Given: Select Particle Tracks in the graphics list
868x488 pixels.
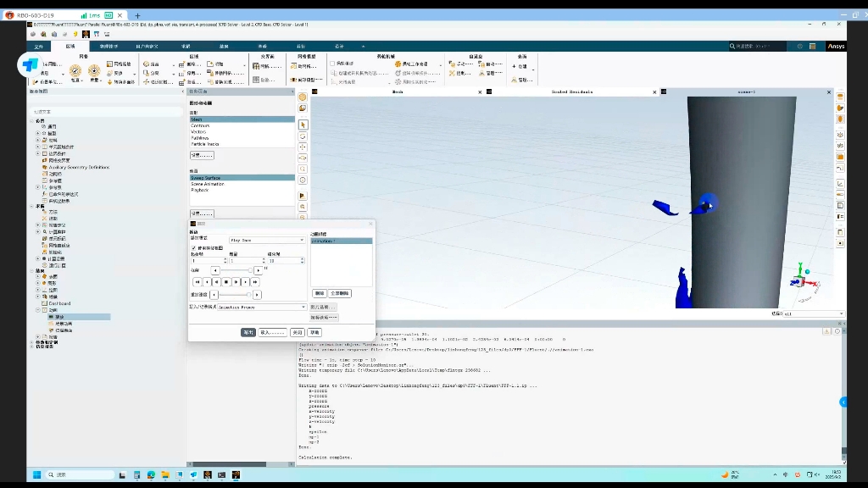Looking at the screenshot, I should click(205, 144).
